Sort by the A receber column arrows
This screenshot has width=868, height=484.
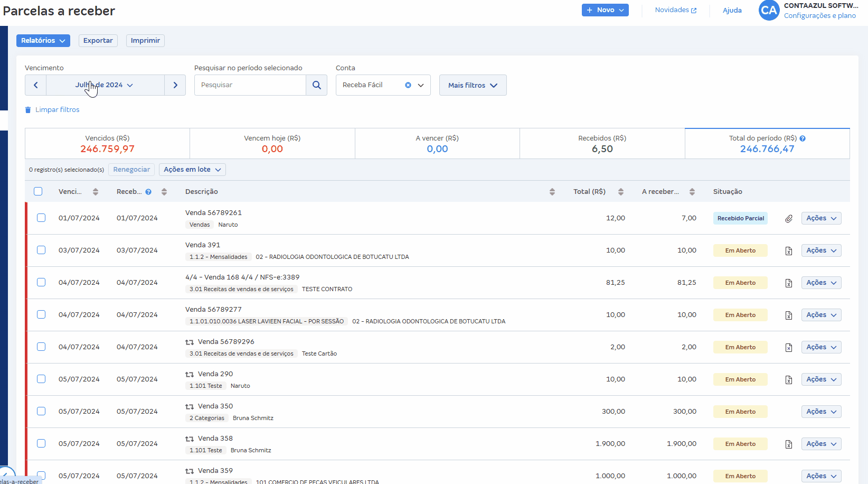click(x=692, y=192)
